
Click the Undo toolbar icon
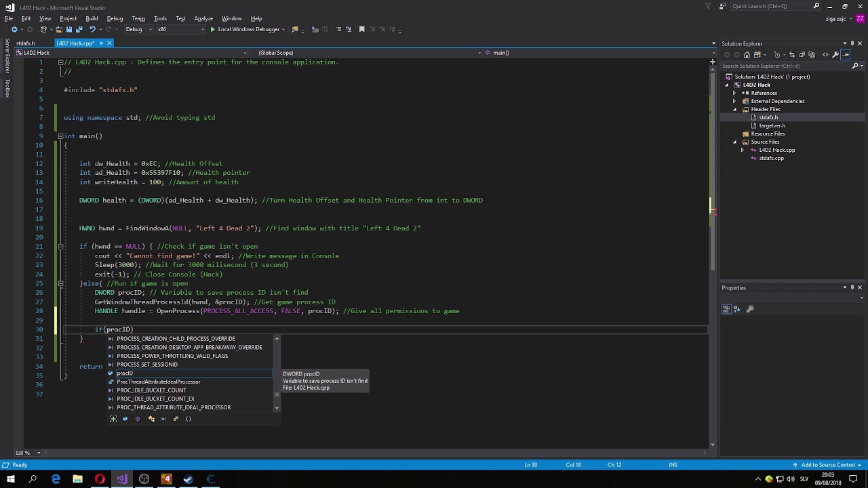click(92, 30)
